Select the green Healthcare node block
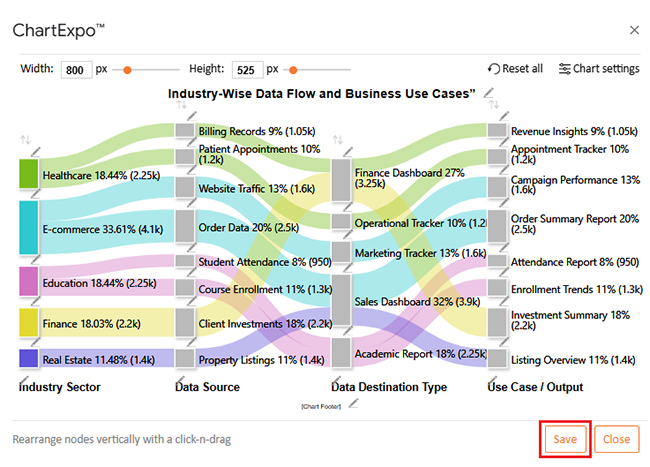 (x=28, y=174)
